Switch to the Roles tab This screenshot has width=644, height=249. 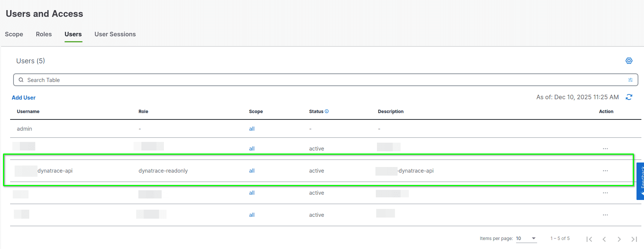click(x=44, y=34)
